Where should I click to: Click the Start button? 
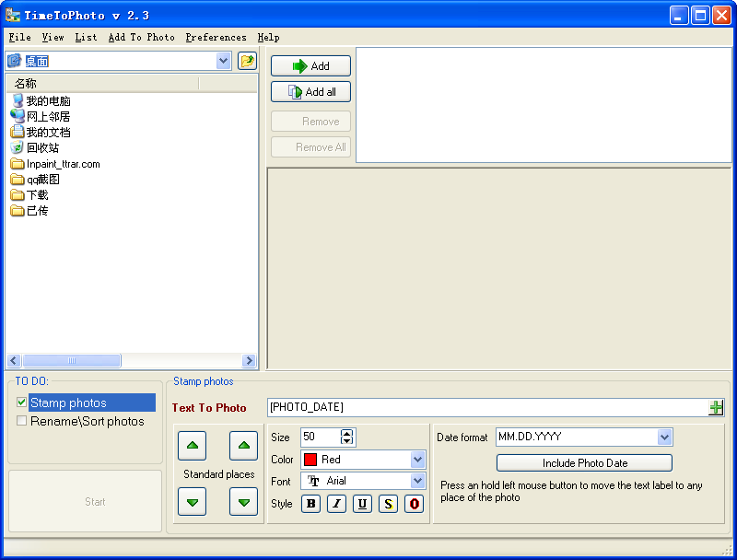(x=85, y=501)
